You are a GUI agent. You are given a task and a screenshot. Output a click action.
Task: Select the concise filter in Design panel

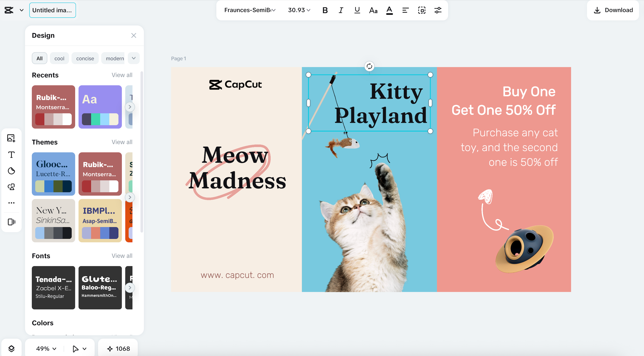[x=85, y=58]
